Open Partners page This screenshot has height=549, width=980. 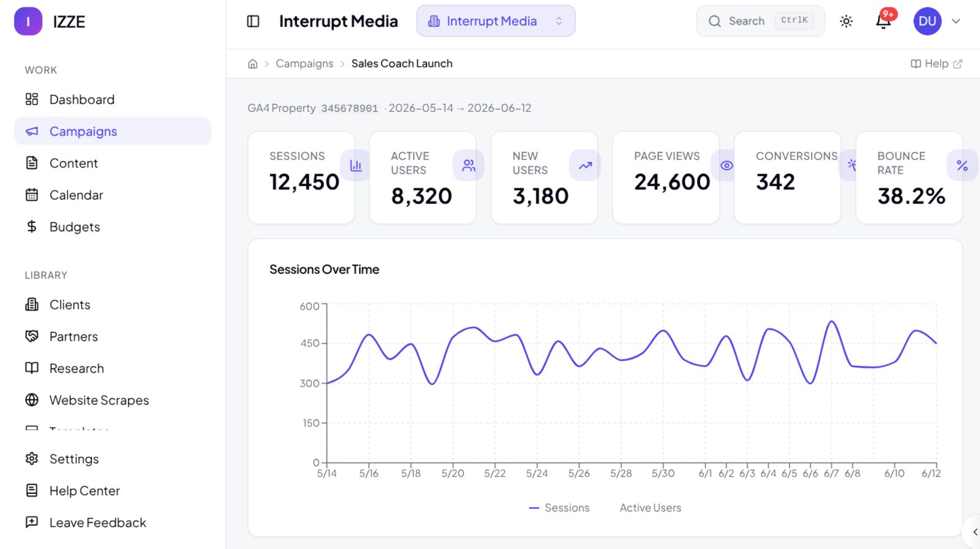[x=113, y=336]
